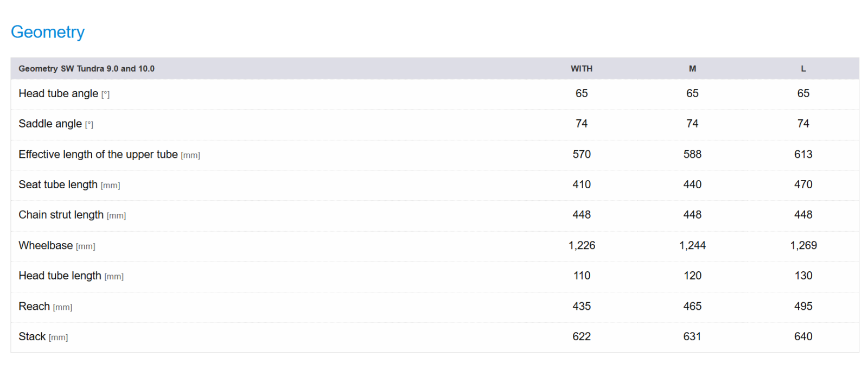The width and height of the screenshot is (868, 376).
Task: Select the 631 stack value
Action: point(692,337)
